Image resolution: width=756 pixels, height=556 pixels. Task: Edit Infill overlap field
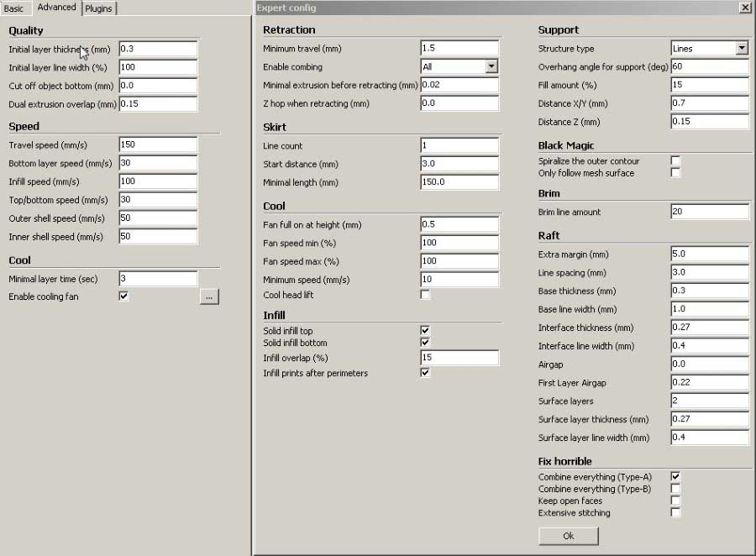tap(459, 357)
